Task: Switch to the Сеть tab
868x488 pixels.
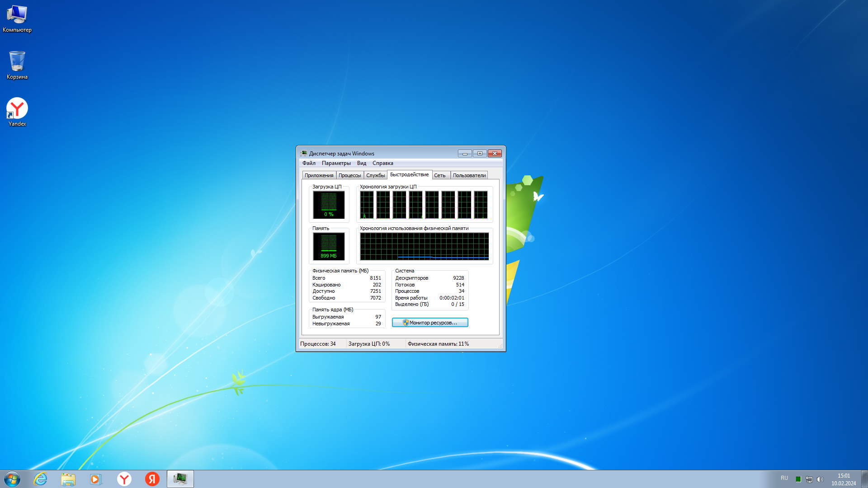Action: pos(440,175)
